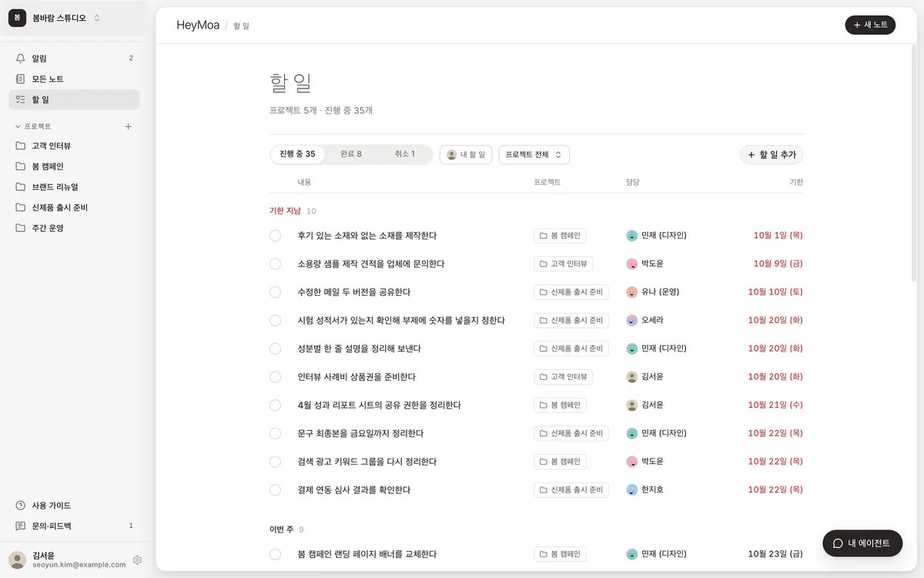Open the 내 에이전트 assistant button
Image resolution: width=924 pixels, height=578 pixels.
[862, 543]
